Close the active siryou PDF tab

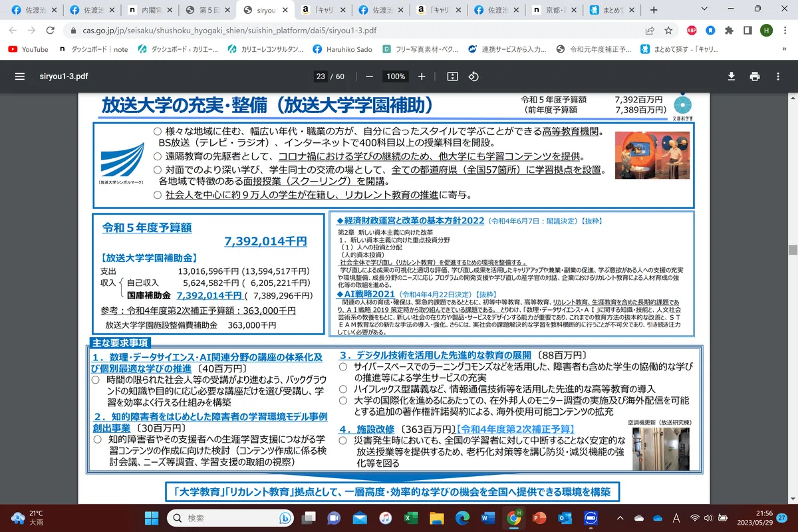pyautogui.click(x=287, y=10)
